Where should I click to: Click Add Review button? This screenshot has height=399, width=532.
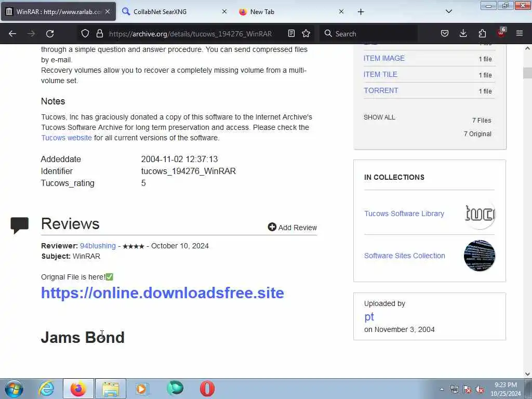292,228
